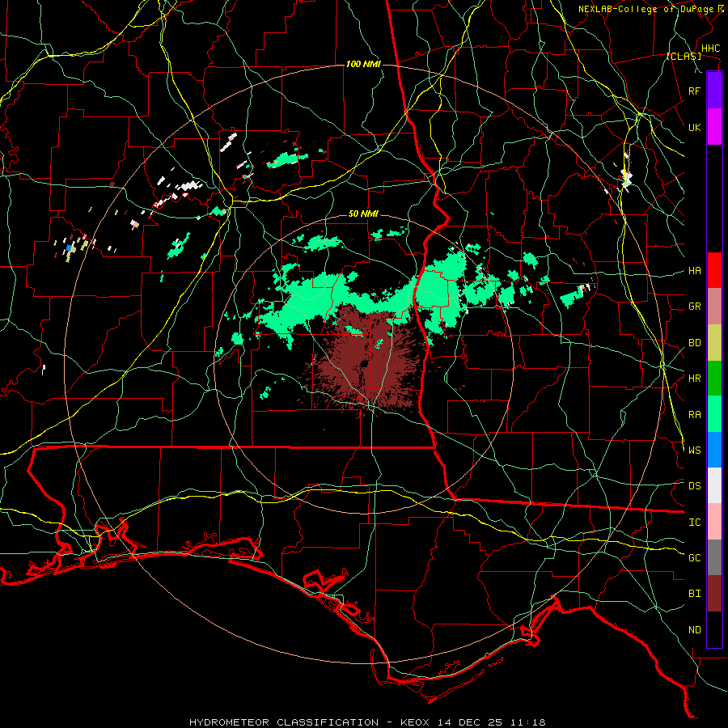The width and height of the screenshot is (728, 728).
Task: Click the WS blue legend swatch
Action: (x=714, y=450)
